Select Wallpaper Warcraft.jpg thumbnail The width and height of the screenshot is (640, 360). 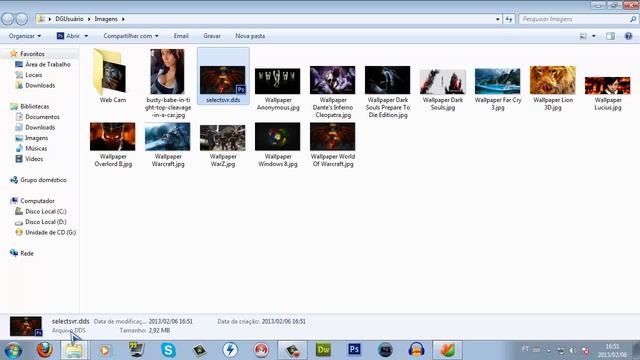167,137
